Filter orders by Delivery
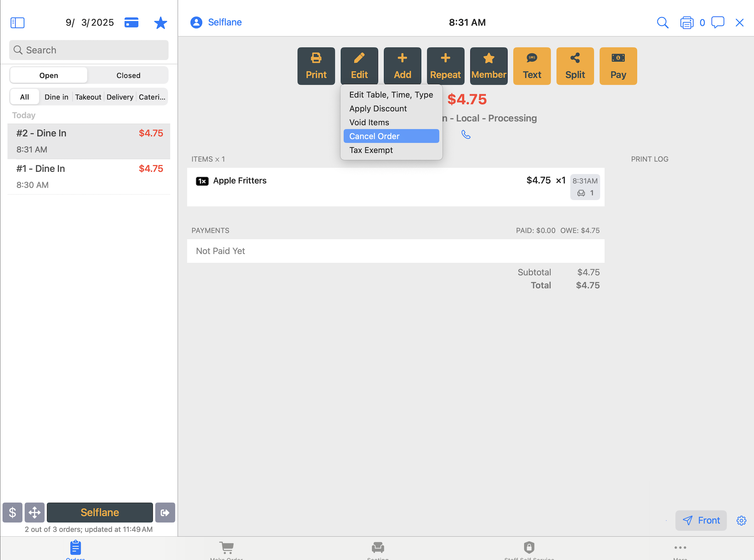The height and width of the screenshot is (560, 754). click(x=120, y=97)
